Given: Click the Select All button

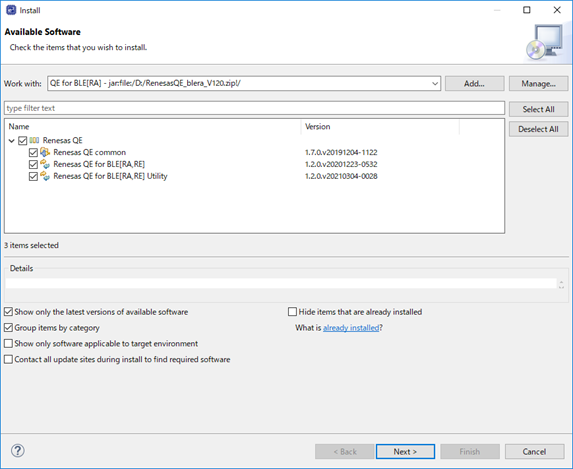Looking at the screenshot, I should tap(538, 109).
